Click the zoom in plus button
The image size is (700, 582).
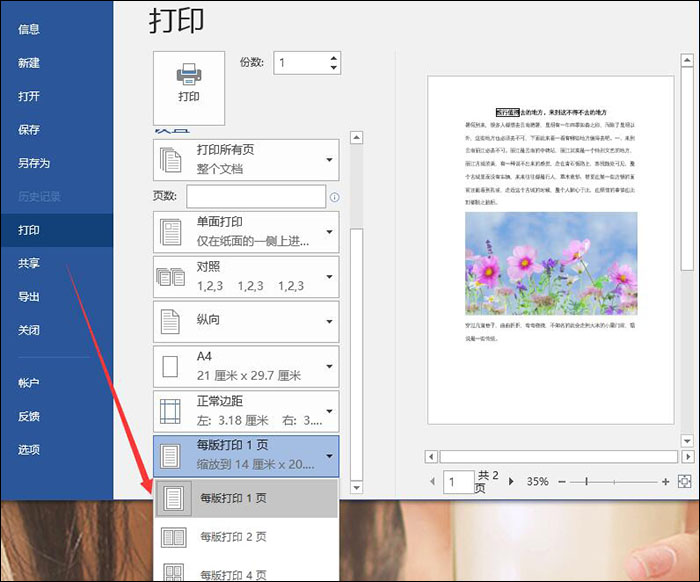coord(666,482)
